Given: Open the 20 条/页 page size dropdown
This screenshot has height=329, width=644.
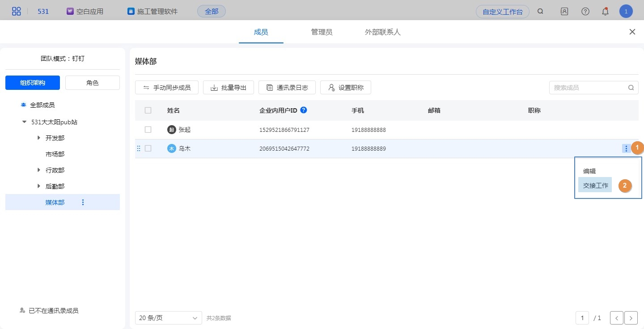Looking at the screenshot, I should [168, 318].
